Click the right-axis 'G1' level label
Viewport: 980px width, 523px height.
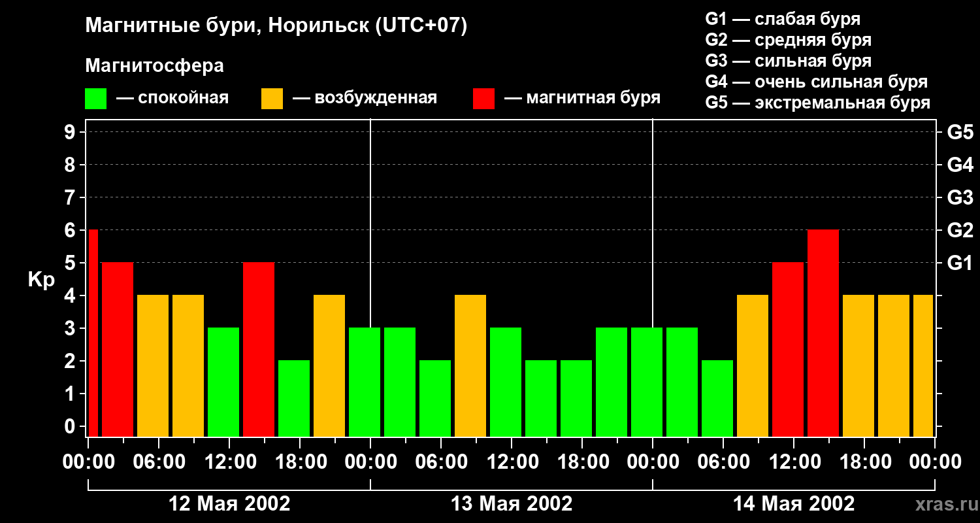pyautogui.click(x=960, y=263)
